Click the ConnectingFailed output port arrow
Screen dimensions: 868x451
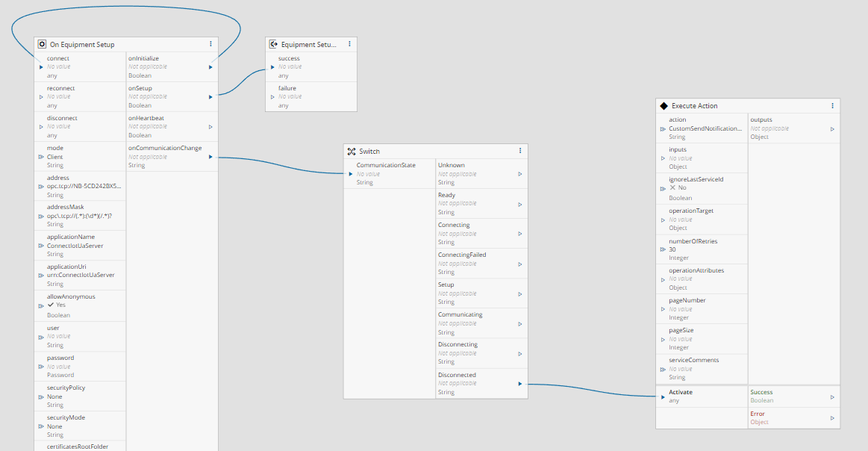coord(519,264)
